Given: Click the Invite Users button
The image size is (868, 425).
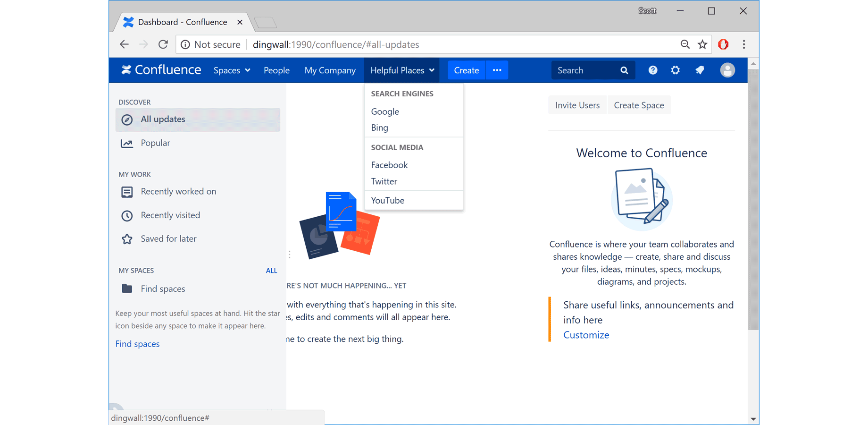Looking at the screenshot, I should point(577,105).
